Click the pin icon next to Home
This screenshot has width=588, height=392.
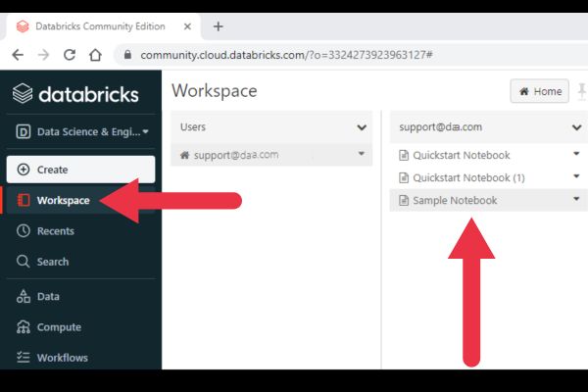pos(581,91)
